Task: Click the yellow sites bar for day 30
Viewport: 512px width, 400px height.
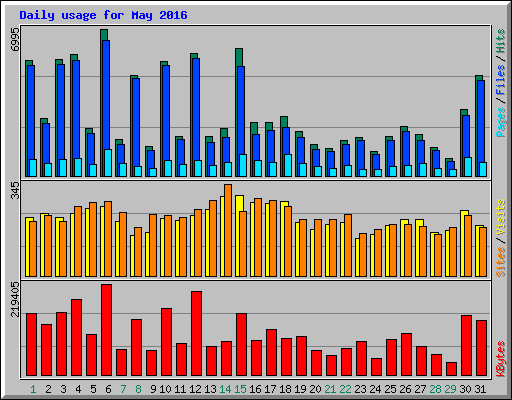Action: [x=463, y=243]
